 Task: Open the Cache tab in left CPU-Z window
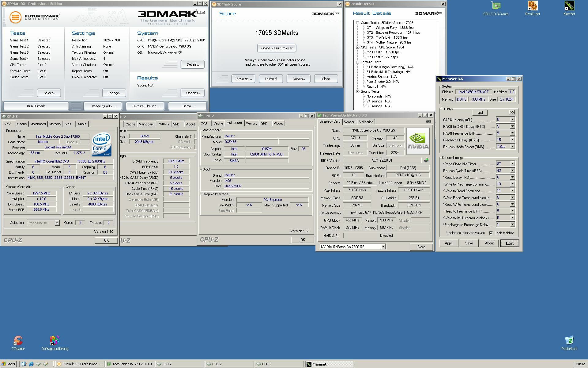(22, 124)
